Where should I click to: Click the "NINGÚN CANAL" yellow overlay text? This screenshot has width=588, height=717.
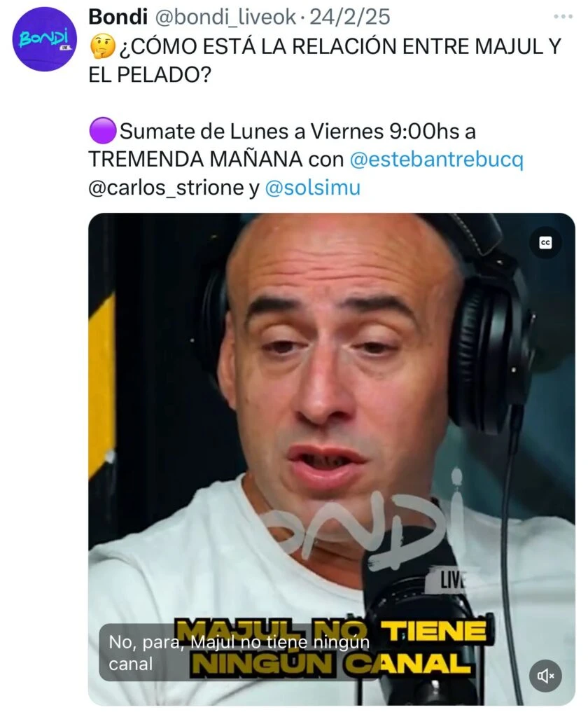click(332, 664)
